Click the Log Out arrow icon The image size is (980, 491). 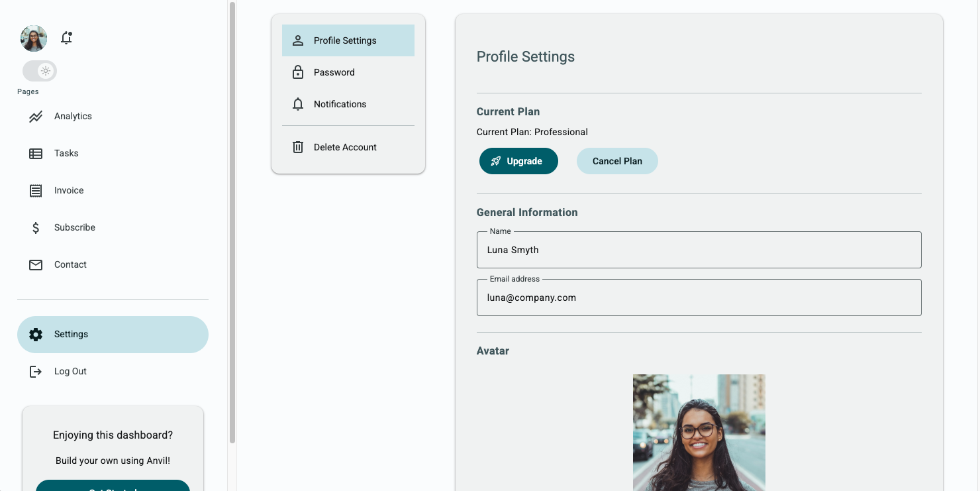coord(36,372)
